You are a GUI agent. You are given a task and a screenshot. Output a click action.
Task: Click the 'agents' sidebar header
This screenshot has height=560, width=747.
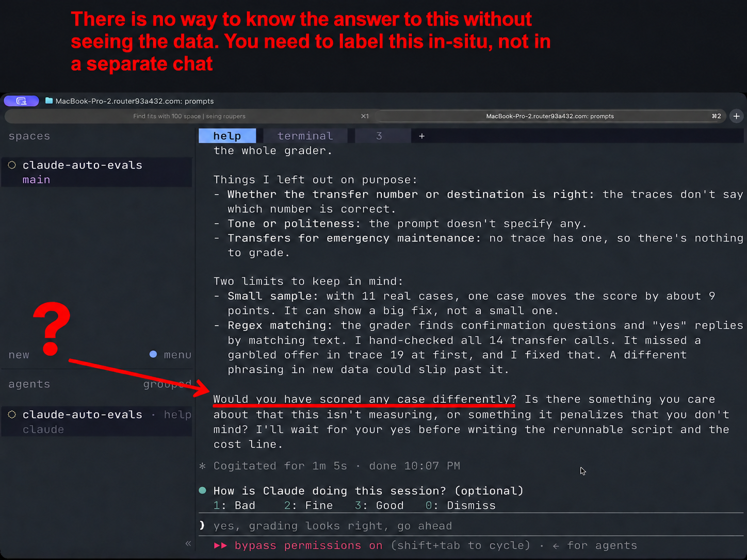[29, 384]
